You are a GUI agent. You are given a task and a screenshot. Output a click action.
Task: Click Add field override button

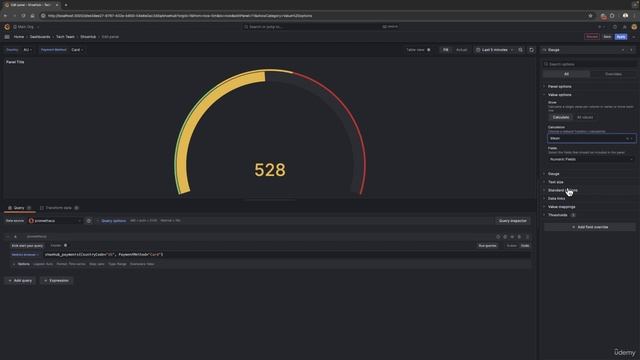pos(590,227)
